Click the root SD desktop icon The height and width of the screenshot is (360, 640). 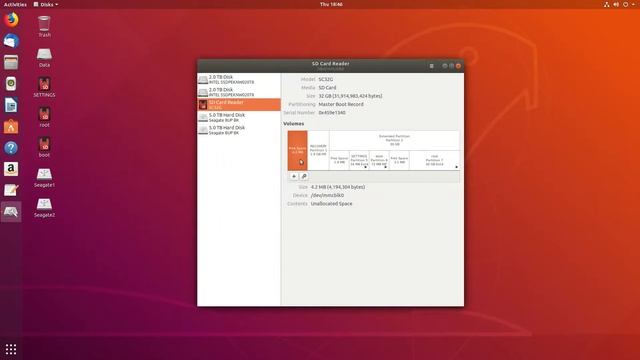click(44, 117)
